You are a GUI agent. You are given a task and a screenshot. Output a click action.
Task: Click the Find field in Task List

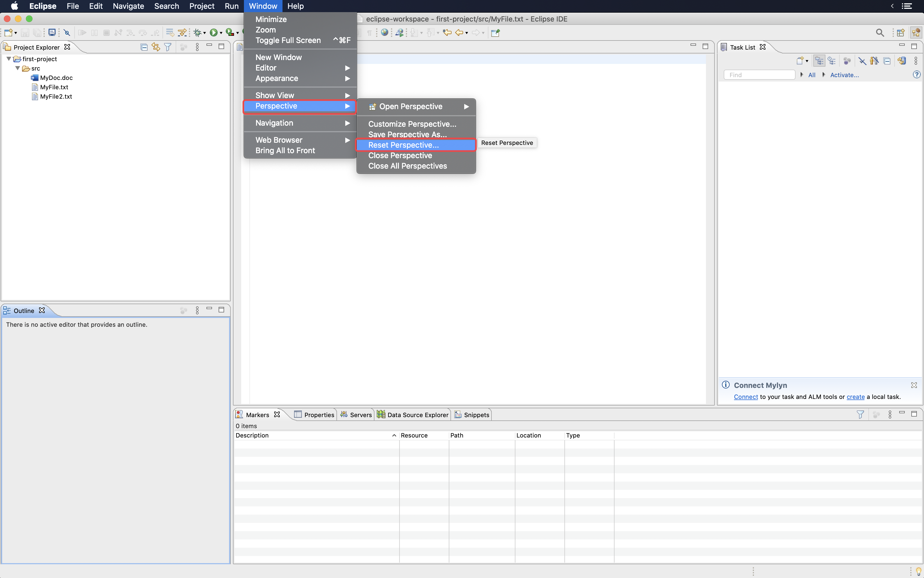(x=759, y=75)
